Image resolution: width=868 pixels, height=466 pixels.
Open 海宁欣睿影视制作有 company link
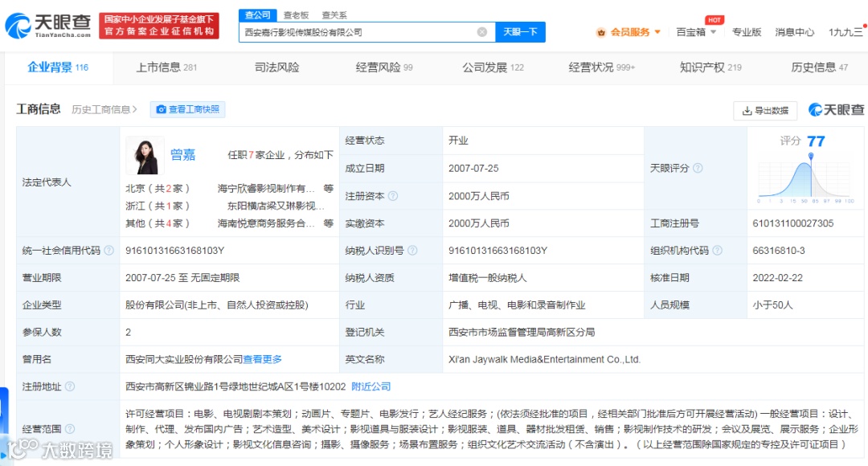pos(266,188)
